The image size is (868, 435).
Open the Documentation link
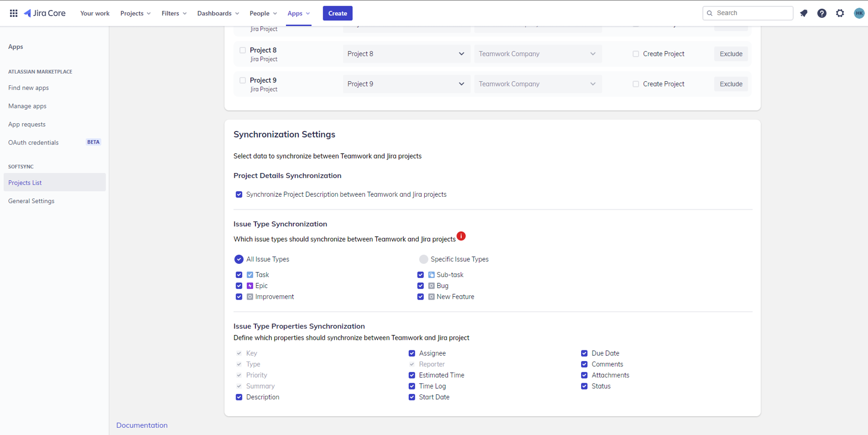[x=142, y=425]
